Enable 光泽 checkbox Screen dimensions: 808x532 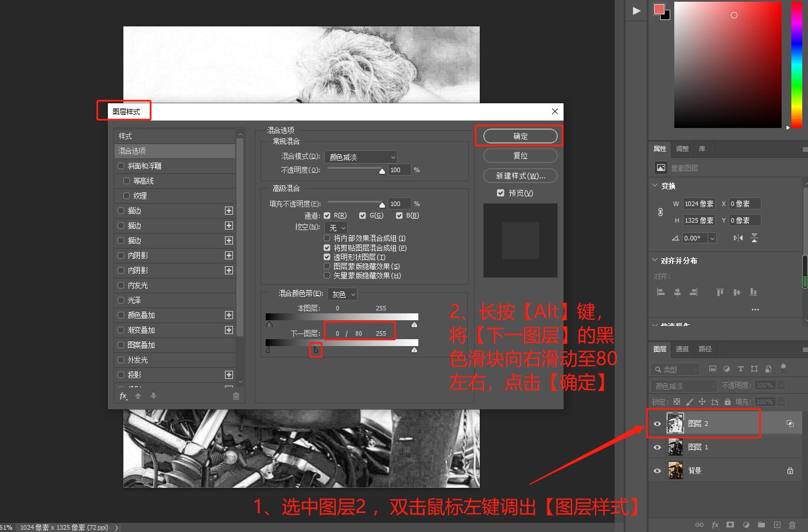[121, 300]
